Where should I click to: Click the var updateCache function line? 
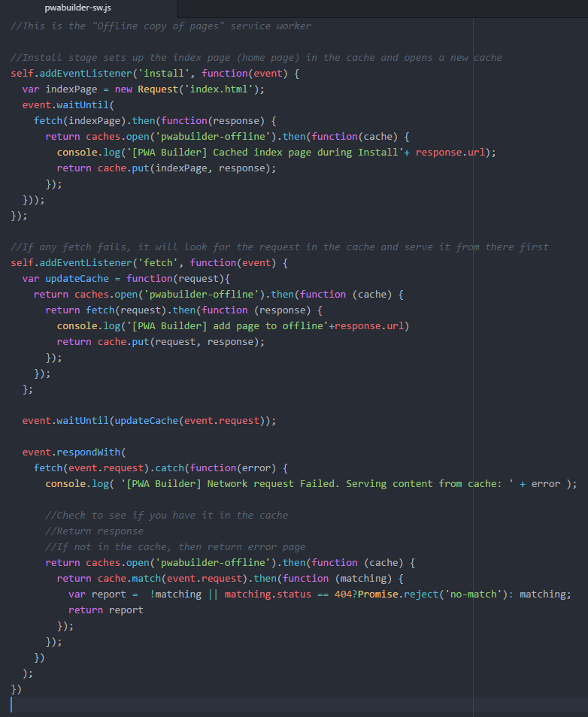point(126,279)
